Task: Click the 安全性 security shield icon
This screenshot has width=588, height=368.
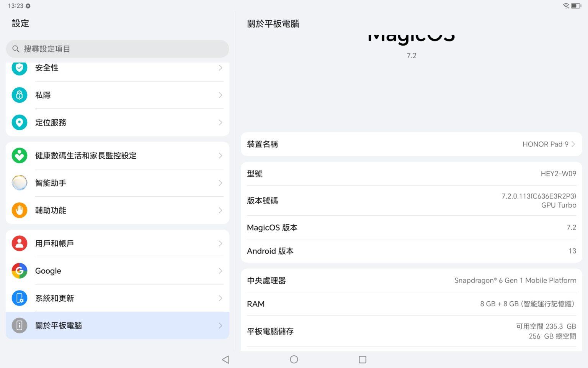Action: (20, 68)
